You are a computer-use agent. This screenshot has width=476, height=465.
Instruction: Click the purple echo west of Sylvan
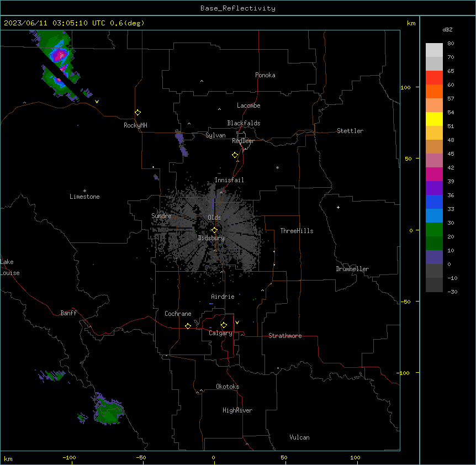click(x=181, y=142)
